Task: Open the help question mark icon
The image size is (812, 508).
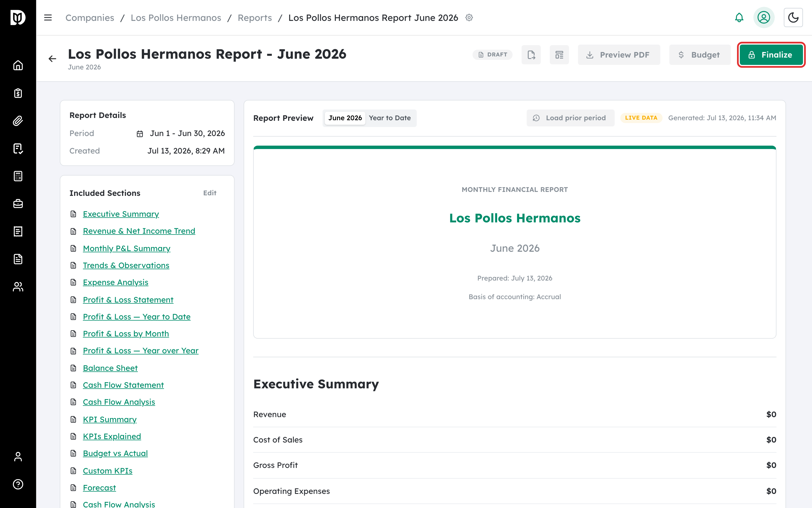Action: 18,484
